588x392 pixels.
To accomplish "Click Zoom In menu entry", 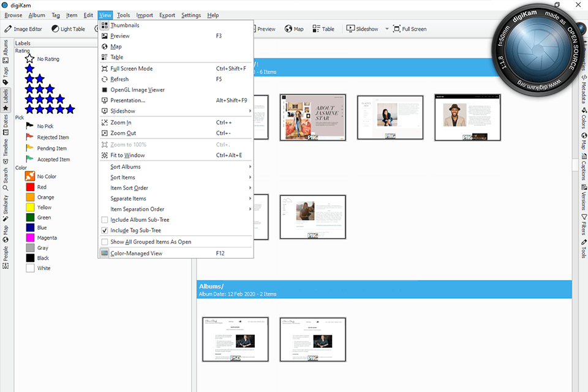I will point(176,123).
